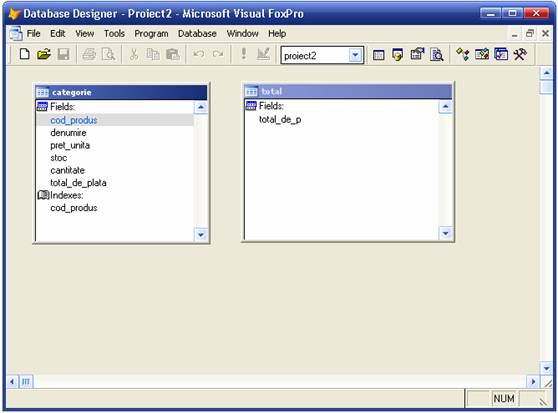Click the hammer and wrench tools icon
Viewport: 558px width, 413px height.
(x=520, y=55)
